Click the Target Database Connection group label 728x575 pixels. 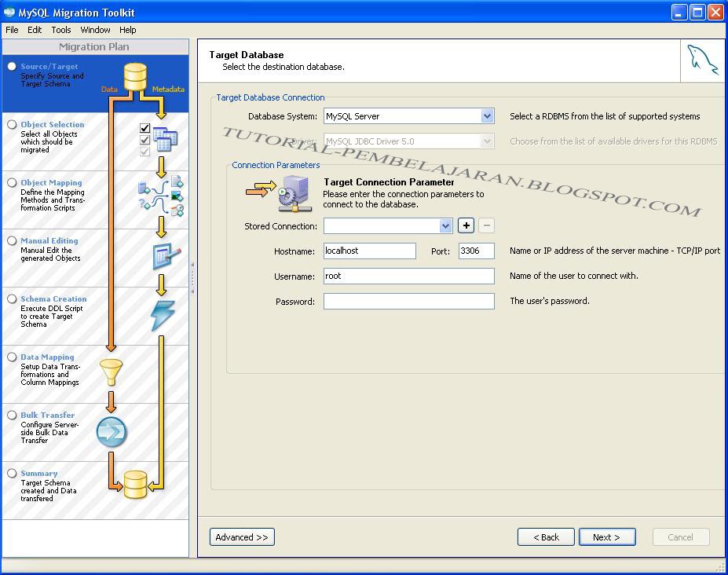[x=270, y=97]
